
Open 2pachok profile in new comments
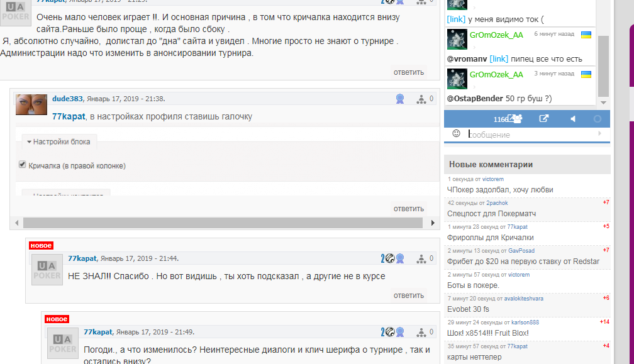click(497, 203)
